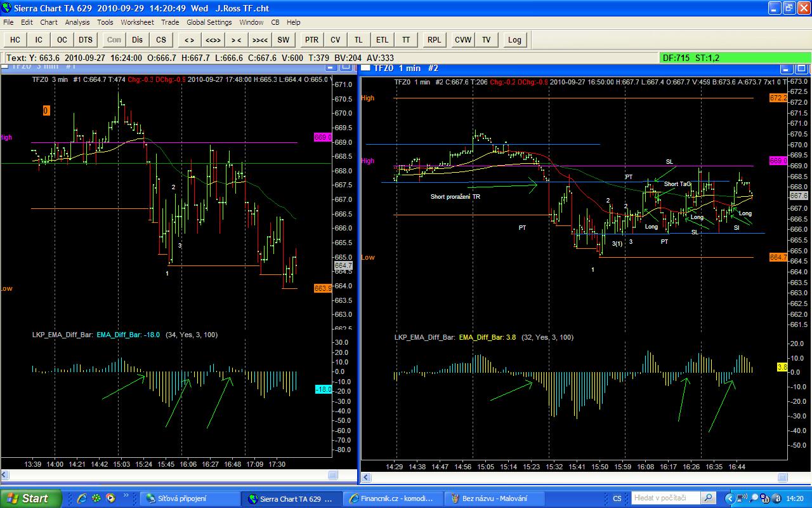Expand hidden system tray icons arrow

(x=730, y=498)
